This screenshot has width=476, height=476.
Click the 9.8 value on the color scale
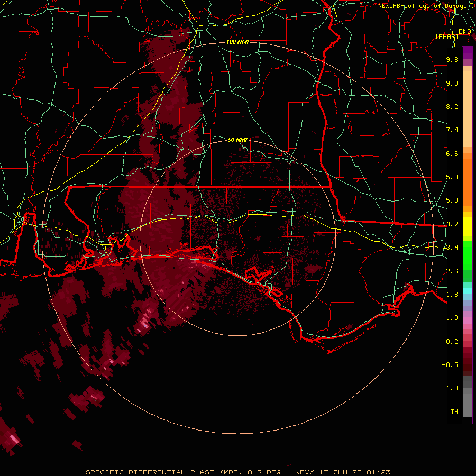point(452,59)
